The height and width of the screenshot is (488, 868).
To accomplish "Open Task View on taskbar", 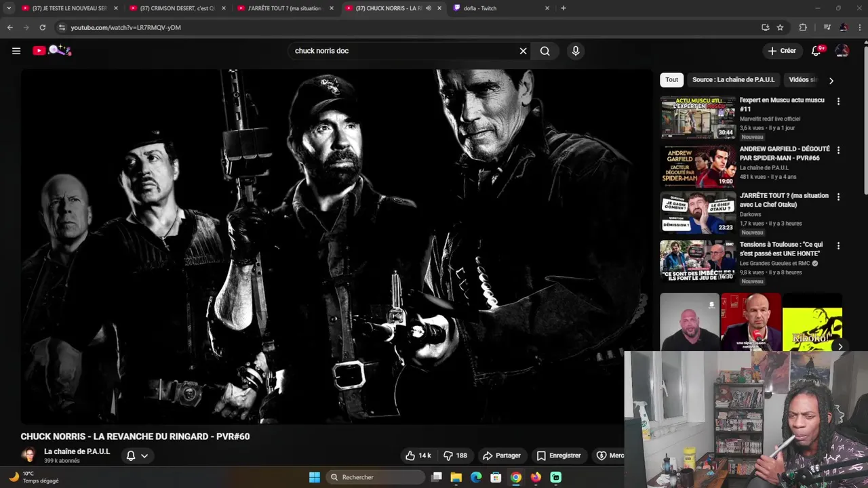I will pos(437,477).
